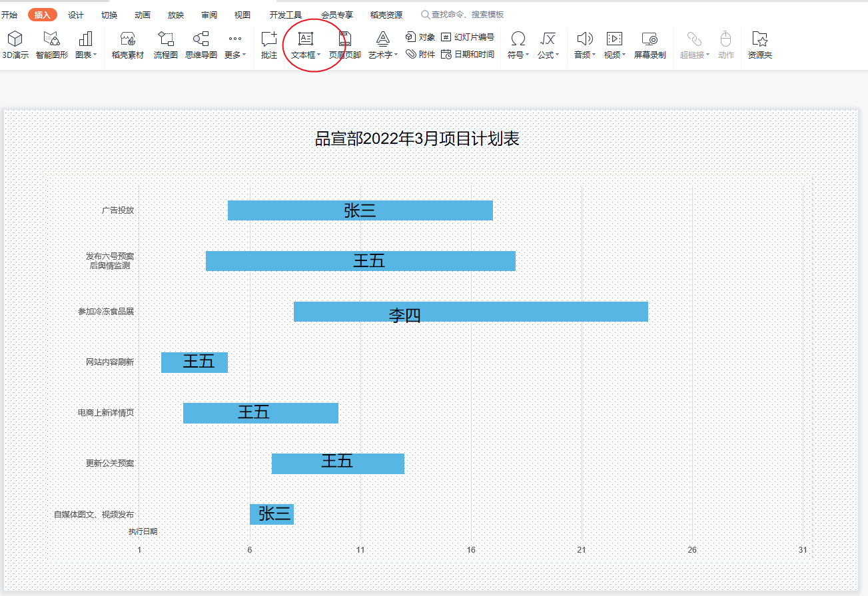Screen dimensions: 868x596
Task: Expand the 音频 dropdown arrow
Action: (x=594, y=55)
